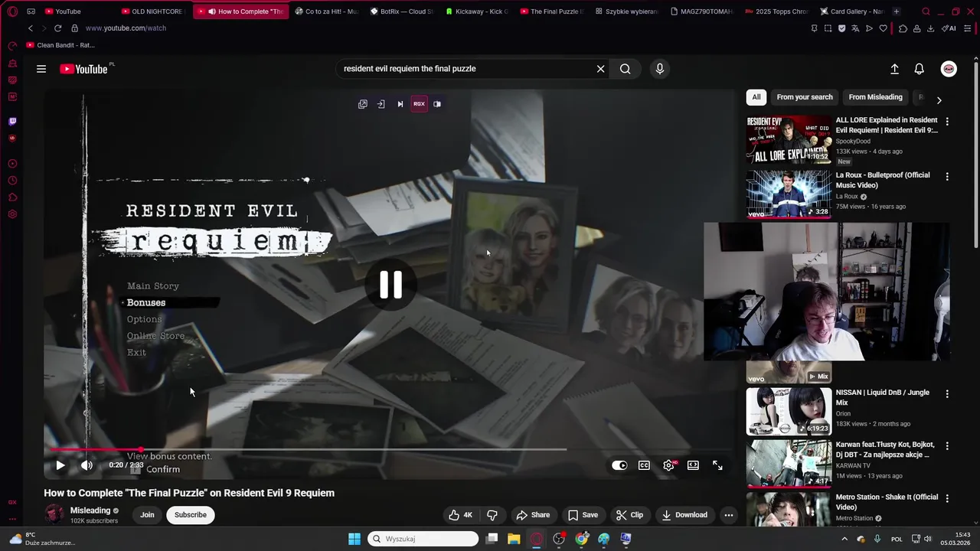The width and height of the screenshot is (980, 551).
Task: Join the Misleading channel membership
Action: (147, 515)
